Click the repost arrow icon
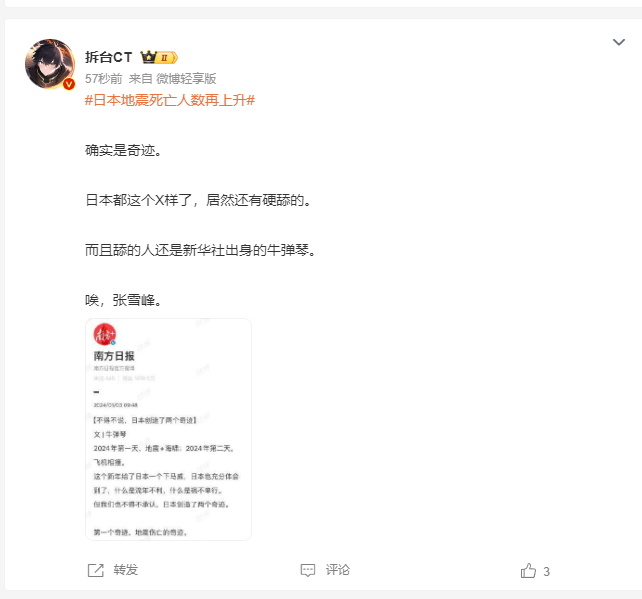This screenshot has width=642, height=599. [96, 570]
